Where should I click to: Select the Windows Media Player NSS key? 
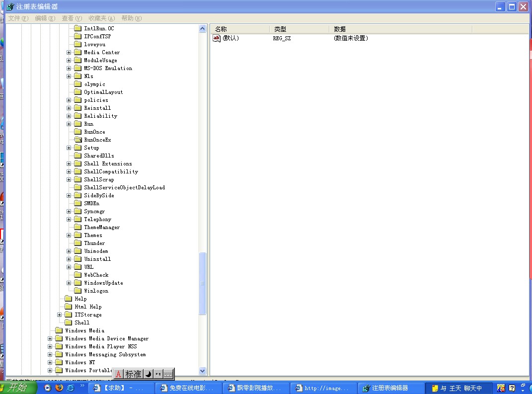tap(101, 346)
